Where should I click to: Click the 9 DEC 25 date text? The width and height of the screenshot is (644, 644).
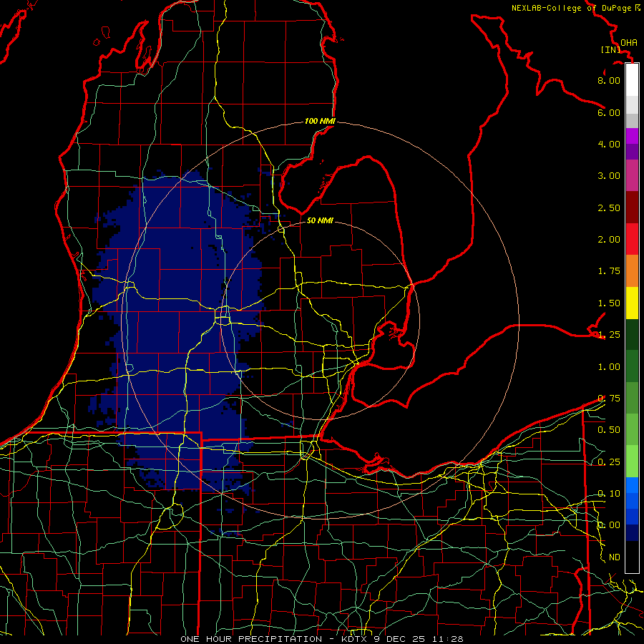(401, 639)
